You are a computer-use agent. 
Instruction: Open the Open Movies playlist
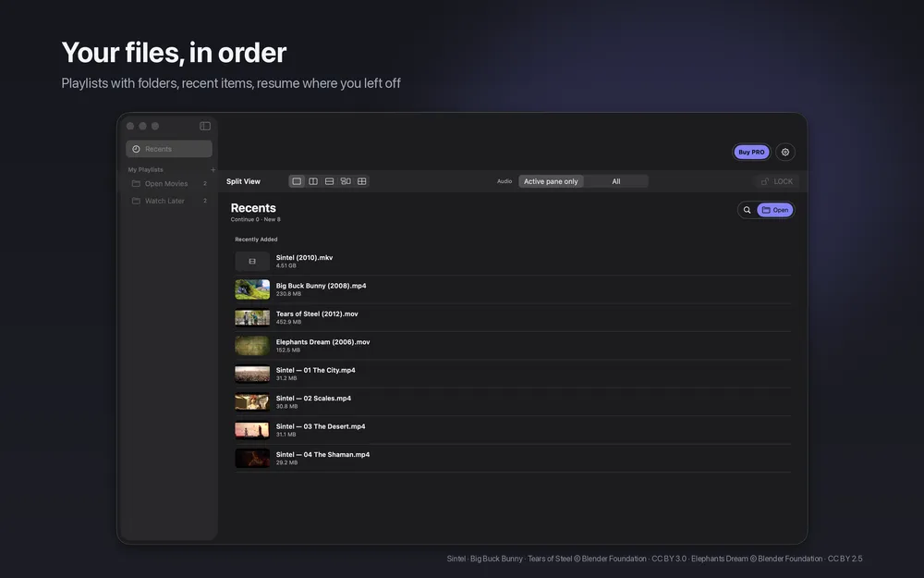pyautogui.click(x=169, y=183)
